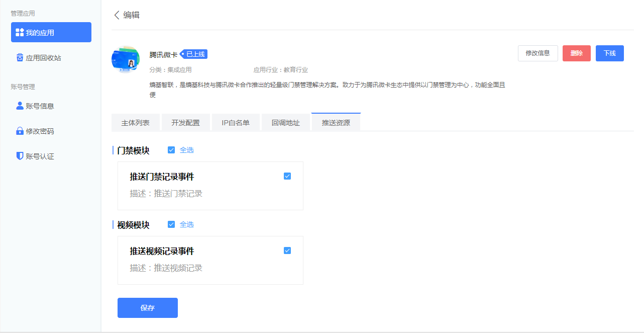Screen dimensions: 644x333
Task: Disable the 推送门禁记录事件 checkbox
Action: (x=287, y=176)
